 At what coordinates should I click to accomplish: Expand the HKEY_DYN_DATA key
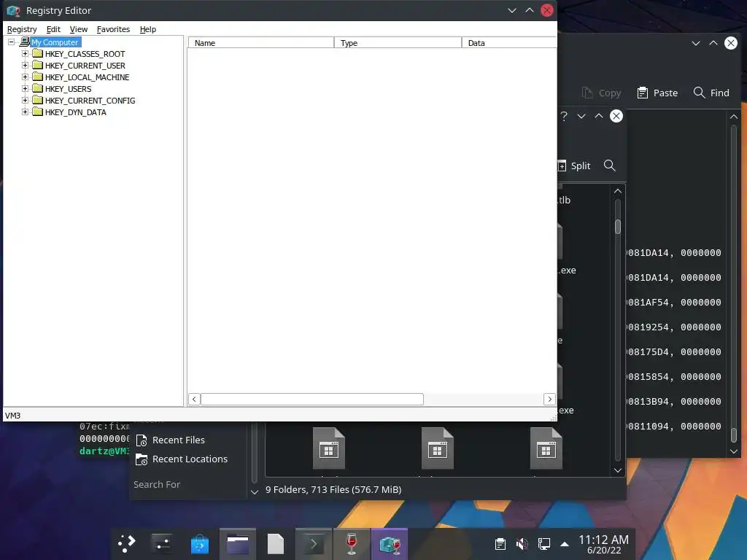pos(26,112)
